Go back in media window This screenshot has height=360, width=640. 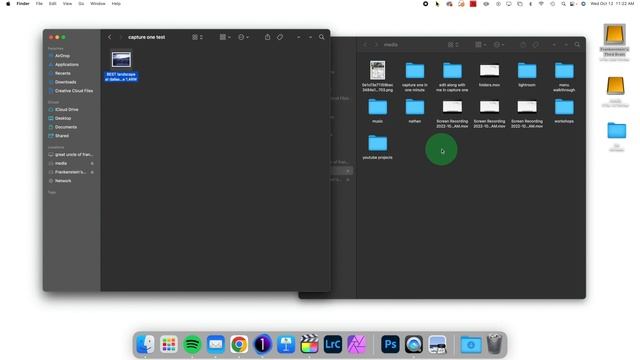point(365,44)
